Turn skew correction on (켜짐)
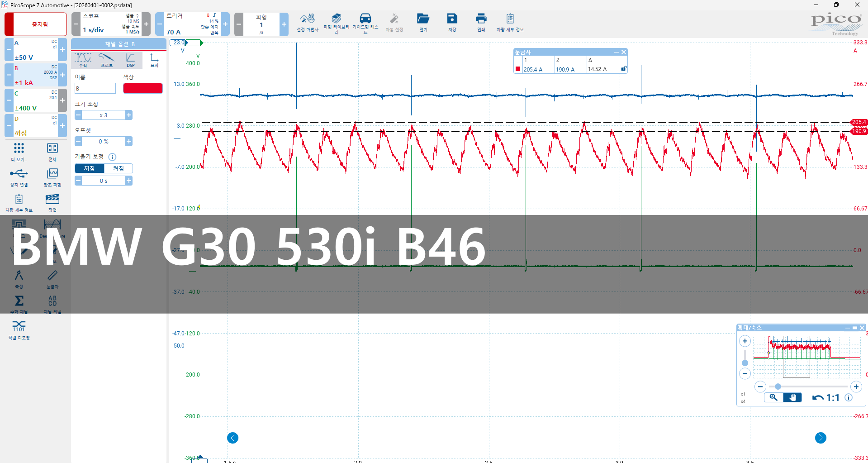The width and height of the screenshot is (868, 463). click(x=119, y=168)
